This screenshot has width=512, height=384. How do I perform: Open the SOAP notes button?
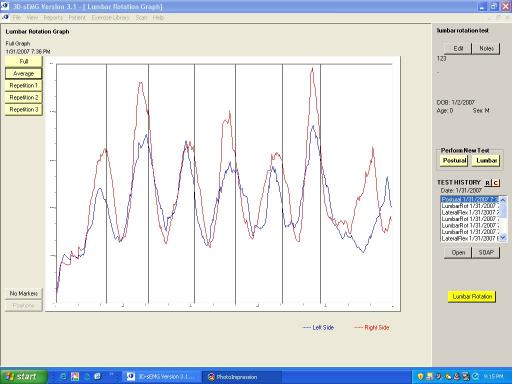[486, 252]
